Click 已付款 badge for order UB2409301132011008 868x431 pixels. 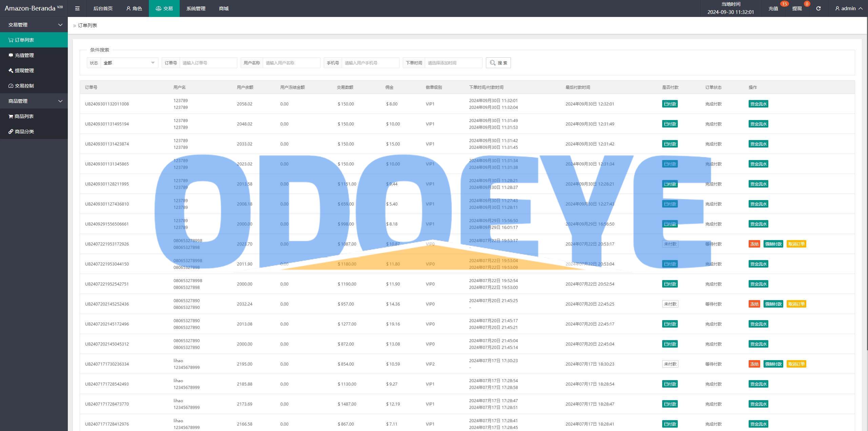click(x=670, y=104)
